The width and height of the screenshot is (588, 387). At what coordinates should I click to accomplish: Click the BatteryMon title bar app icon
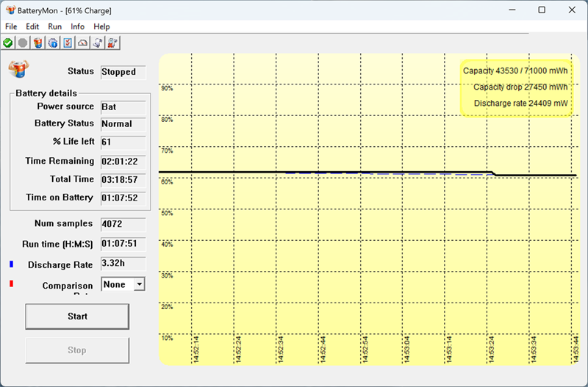point(10,10)
